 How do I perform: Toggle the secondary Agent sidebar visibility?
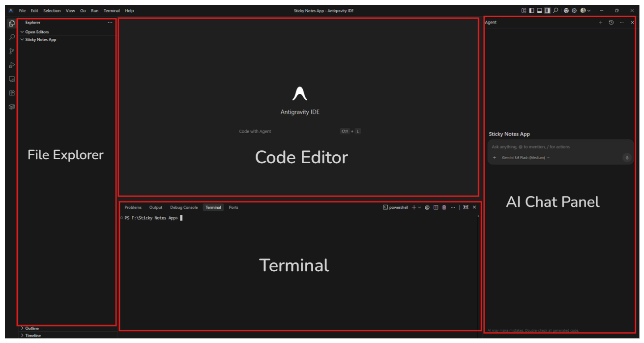(547, 10)
